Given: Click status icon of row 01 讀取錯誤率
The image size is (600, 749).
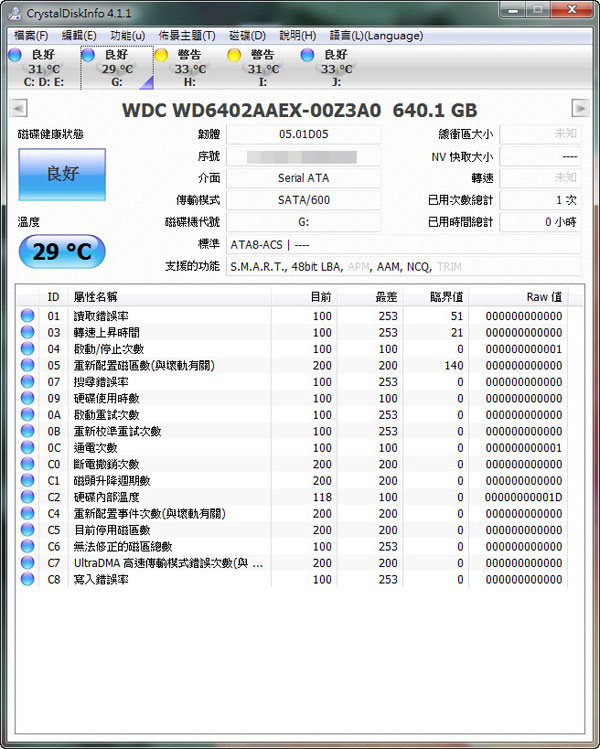Looking at the screenshot, I should pyautogui.click(x=28, y=316).
